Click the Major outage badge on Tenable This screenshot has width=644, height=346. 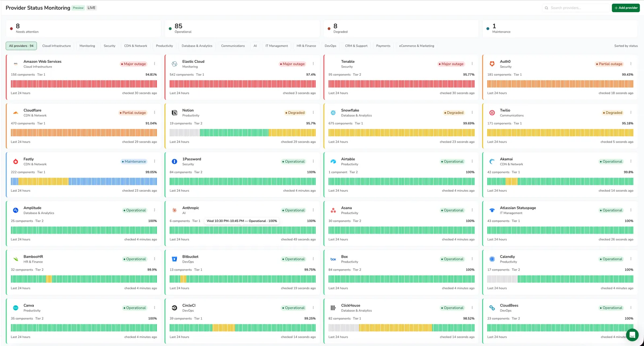(x=451, y=64)
